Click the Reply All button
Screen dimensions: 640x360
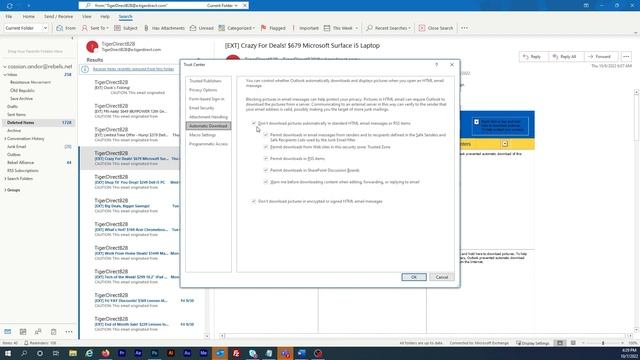click(x=564, y=57)
